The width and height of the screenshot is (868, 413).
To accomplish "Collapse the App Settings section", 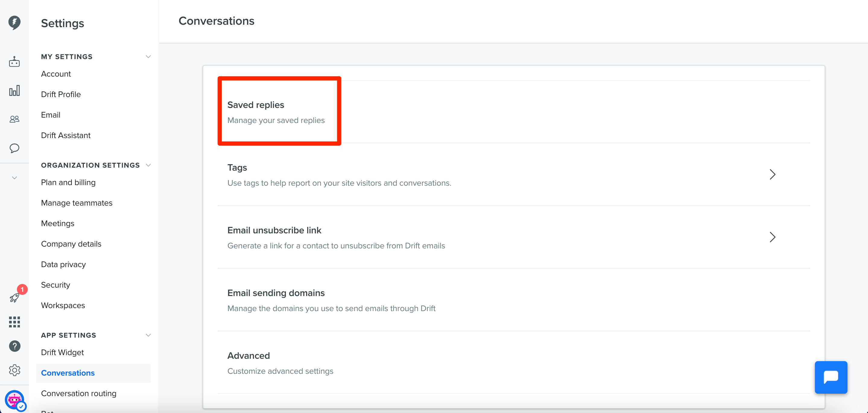I will [x=148, y=335].
